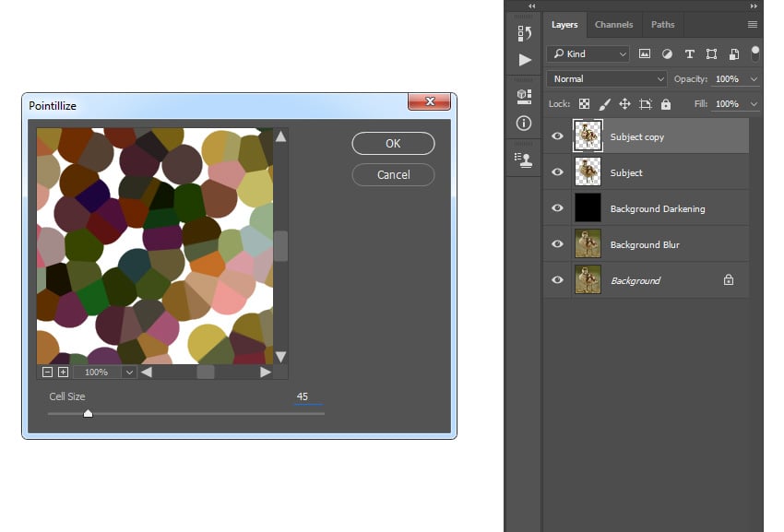This screenshot has height=532, width=784.
Task: Filter layers to show smart objects
Action: tap(733, 53)
